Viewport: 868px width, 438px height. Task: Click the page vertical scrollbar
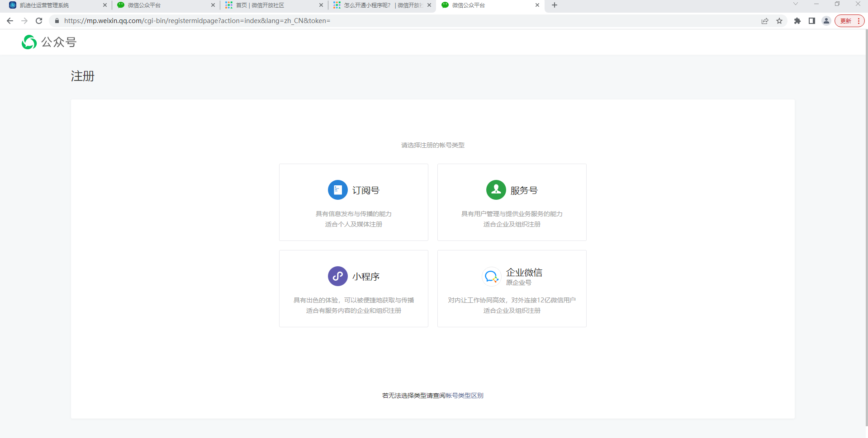coord(866,228)
